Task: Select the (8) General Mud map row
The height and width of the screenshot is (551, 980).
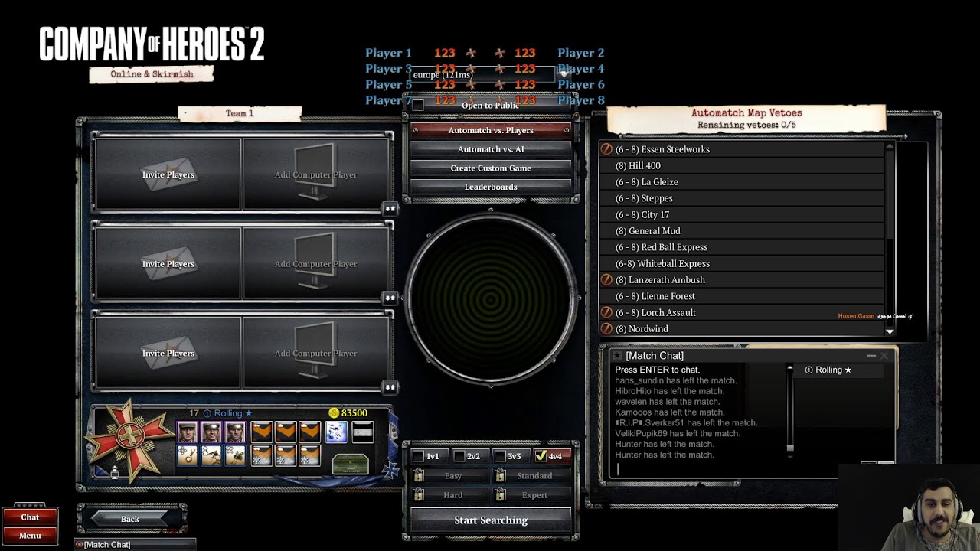Action: [x=743, y=231]
